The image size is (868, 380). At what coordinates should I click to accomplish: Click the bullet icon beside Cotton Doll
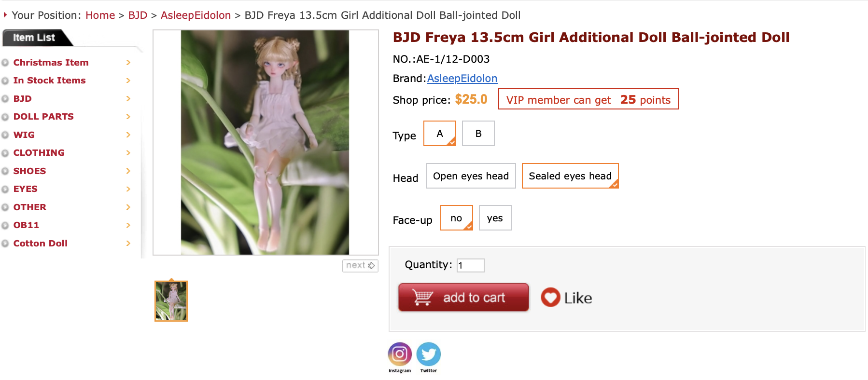[5, 244]
